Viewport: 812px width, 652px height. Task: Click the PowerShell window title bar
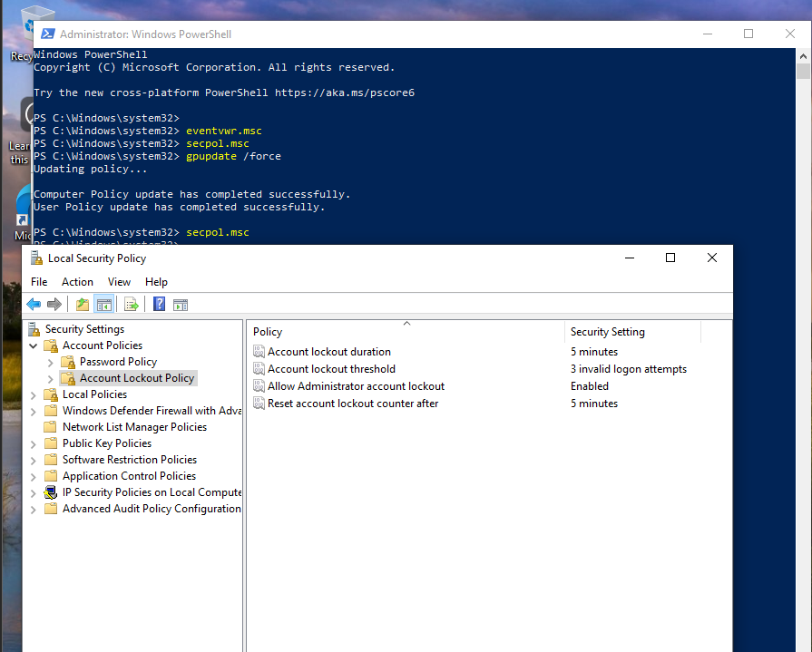click(363, 34)
